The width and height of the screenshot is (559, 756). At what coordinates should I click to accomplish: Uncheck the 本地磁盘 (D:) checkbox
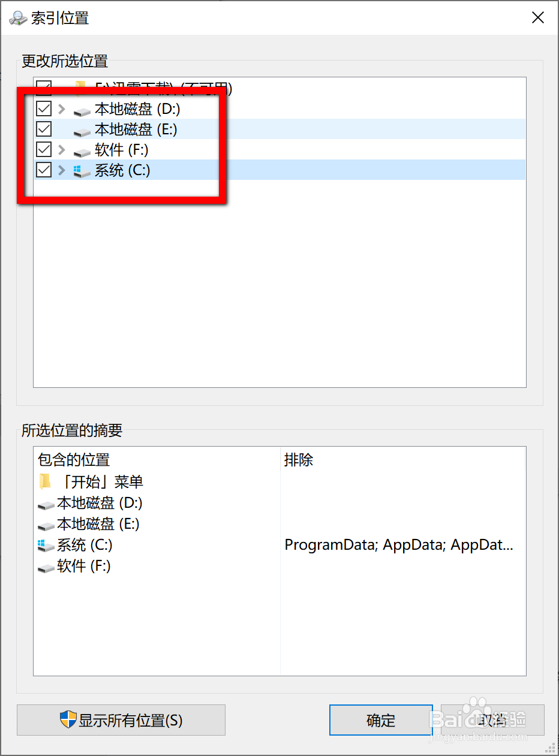[44, 109]
